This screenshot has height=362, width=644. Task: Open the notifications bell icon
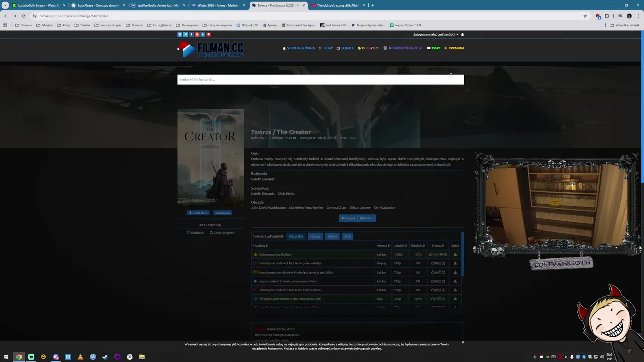(462, 34)
